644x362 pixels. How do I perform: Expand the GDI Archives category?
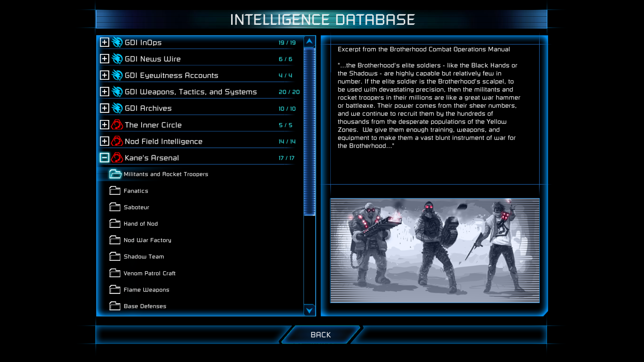tap(105, 108)
